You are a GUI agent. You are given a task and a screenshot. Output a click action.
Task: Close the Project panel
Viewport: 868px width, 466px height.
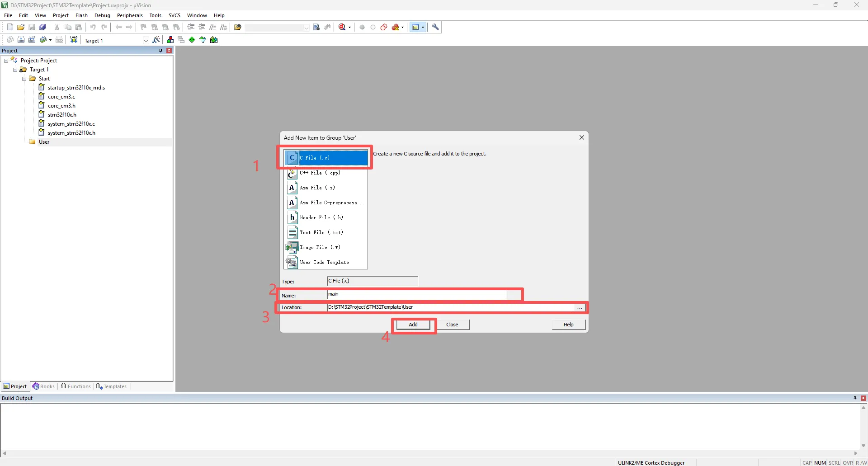coord(169,51)
